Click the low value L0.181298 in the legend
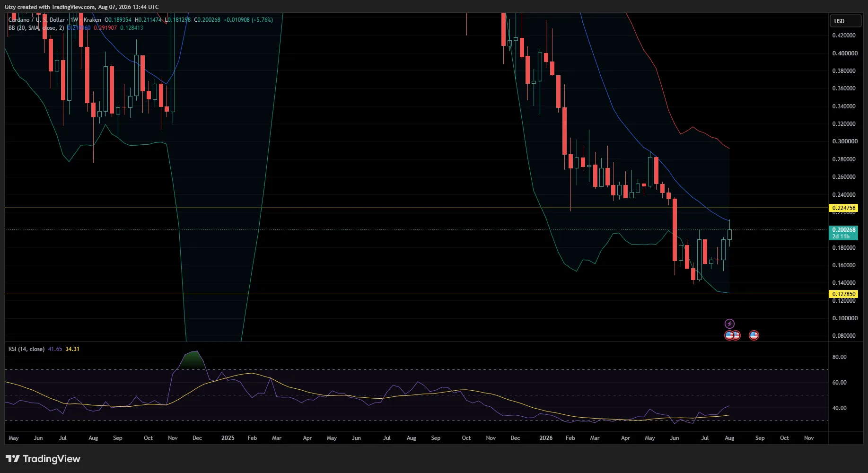 click(178, 20)
